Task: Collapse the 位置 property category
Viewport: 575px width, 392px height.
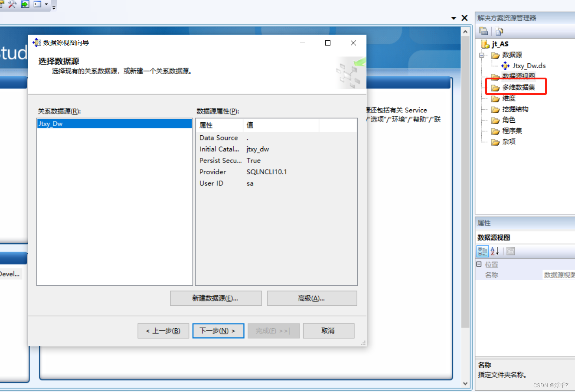Action: pyautogui.click(x=479, y=264)
